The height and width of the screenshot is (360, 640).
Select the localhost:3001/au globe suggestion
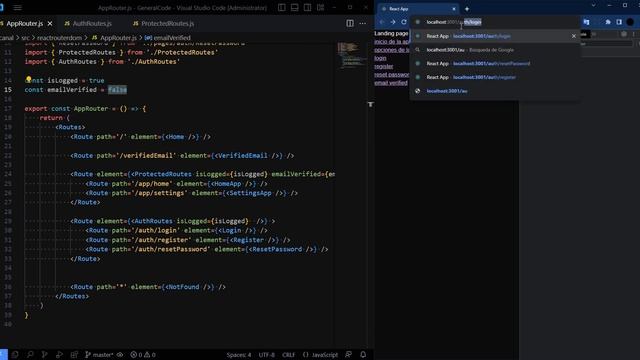pos(495,91)
